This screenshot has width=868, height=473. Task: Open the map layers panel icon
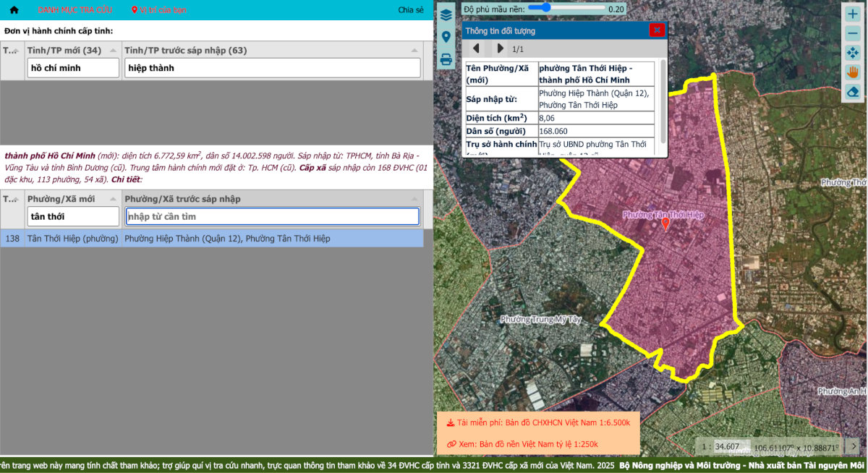(x=446, y=14)
